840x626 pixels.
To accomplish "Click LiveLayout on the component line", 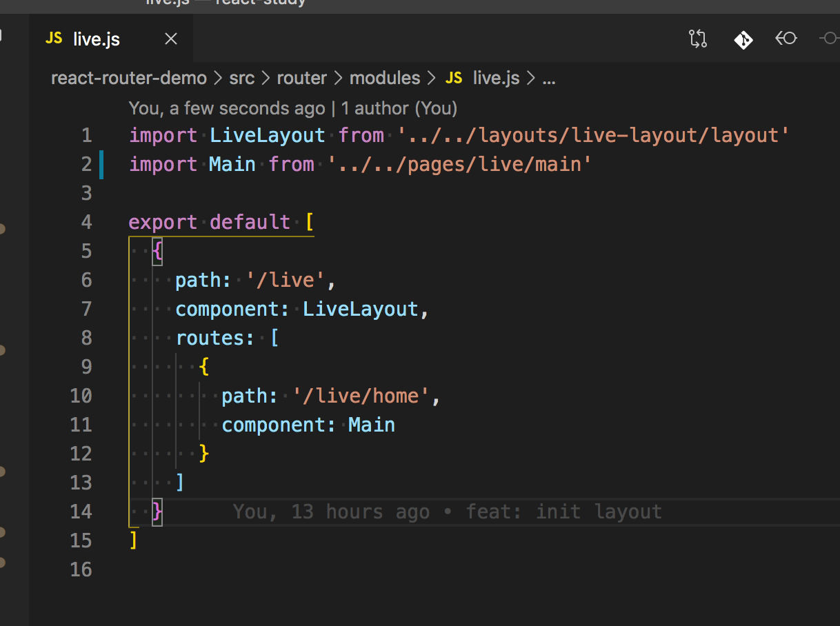I will click(361, 309).
